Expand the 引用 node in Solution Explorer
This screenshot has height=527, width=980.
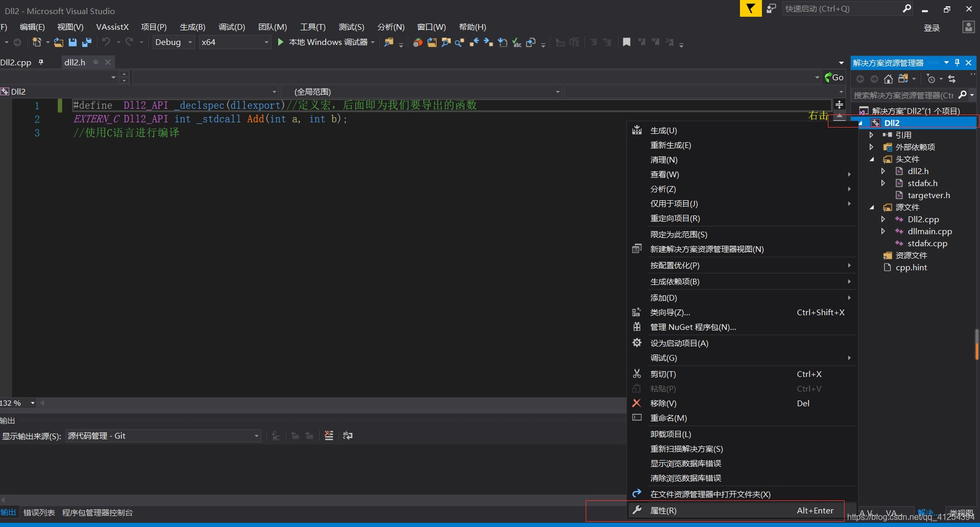pos(871,135)
